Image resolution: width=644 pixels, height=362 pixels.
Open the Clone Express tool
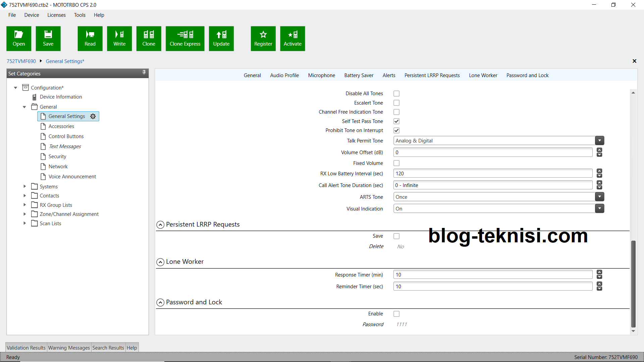[185, 38]
